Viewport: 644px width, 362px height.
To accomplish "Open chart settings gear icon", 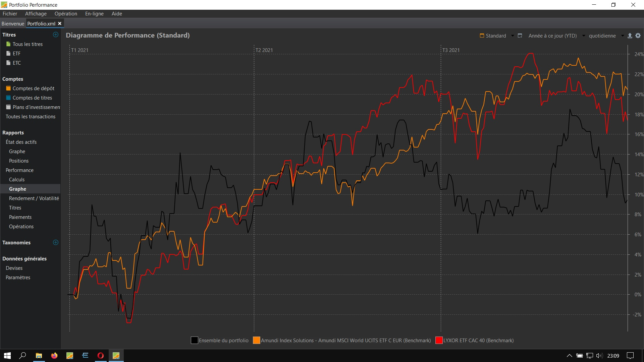I will [638, 36].
